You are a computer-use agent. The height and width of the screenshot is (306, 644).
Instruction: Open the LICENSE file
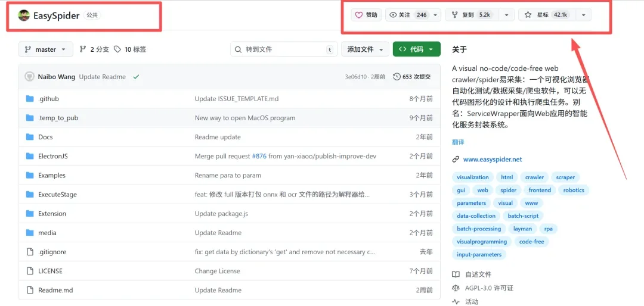(x=50, y=271)
